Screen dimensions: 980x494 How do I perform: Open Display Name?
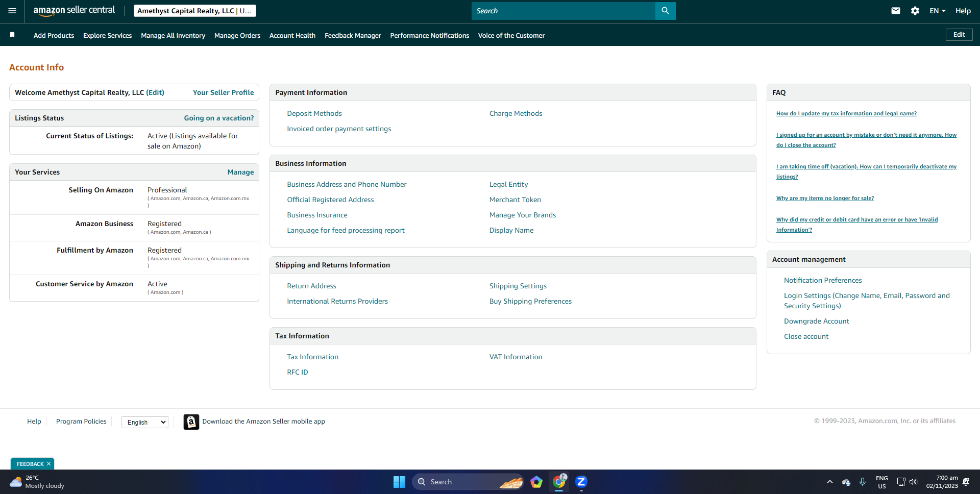(x=511, y=230)
